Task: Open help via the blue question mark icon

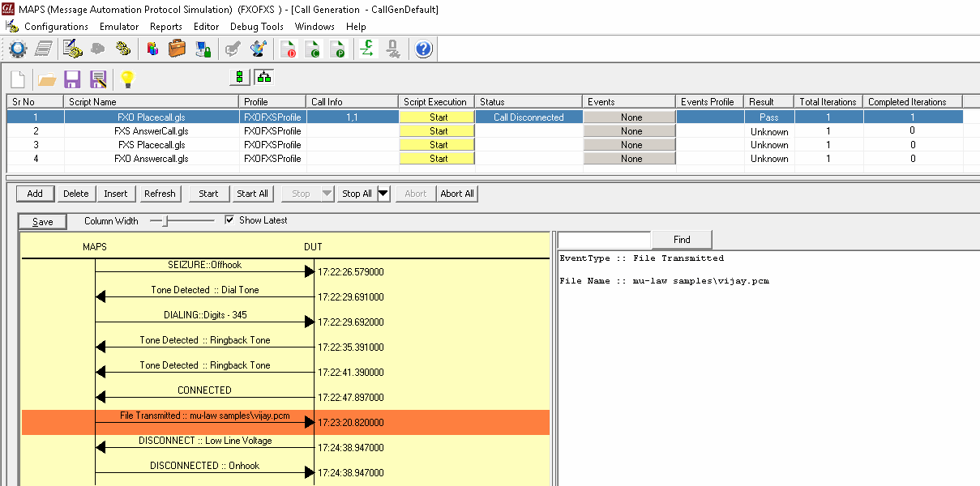Action: (423, 49)
